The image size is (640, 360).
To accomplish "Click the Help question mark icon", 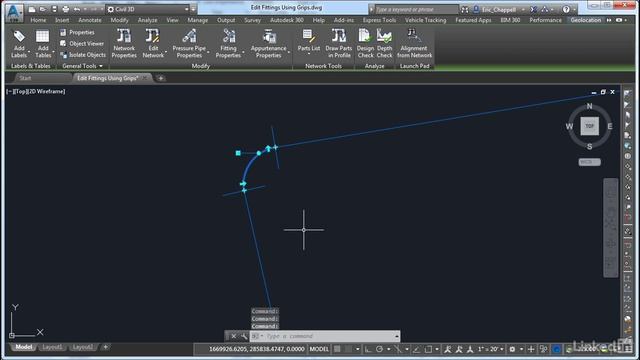I will 566,9.
